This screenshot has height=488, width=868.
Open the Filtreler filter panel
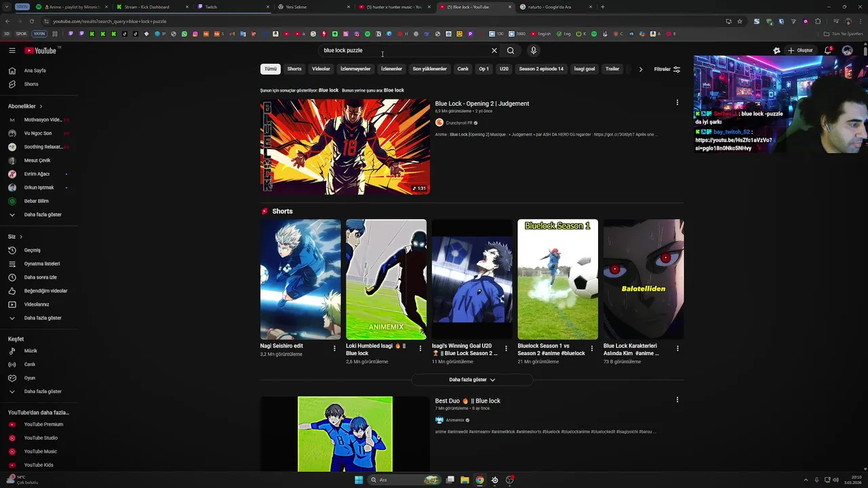pyautogui.click(x=667, y=69)
